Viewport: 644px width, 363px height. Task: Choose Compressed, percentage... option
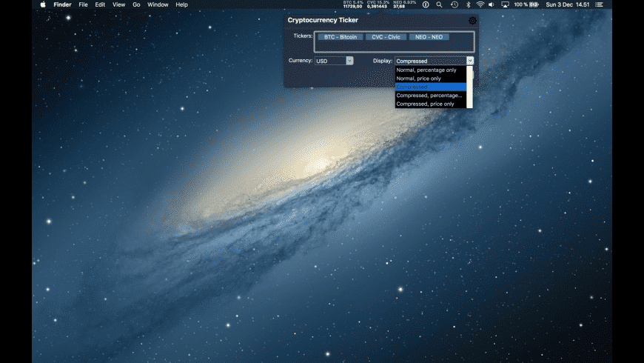(430, 96)
